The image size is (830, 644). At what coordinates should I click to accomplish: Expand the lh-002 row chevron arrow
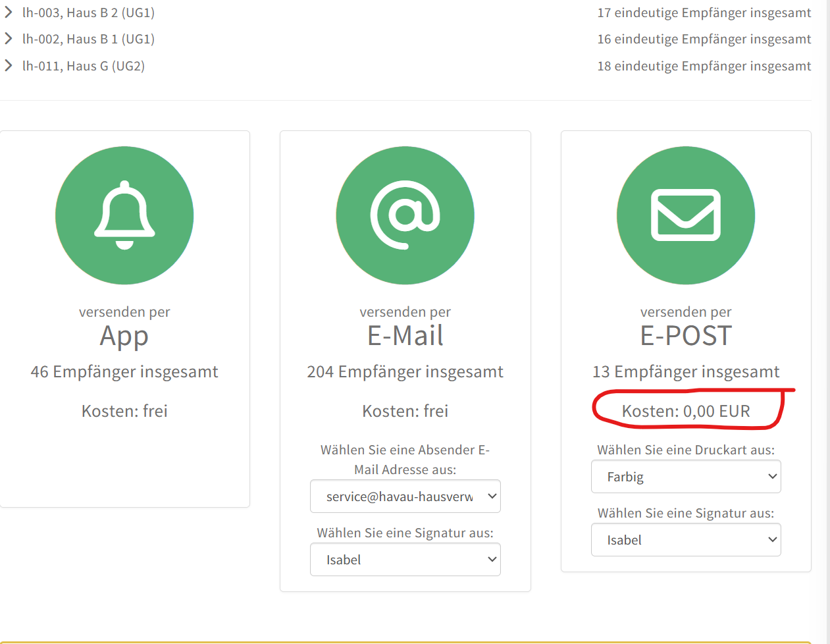coord(9,39)
